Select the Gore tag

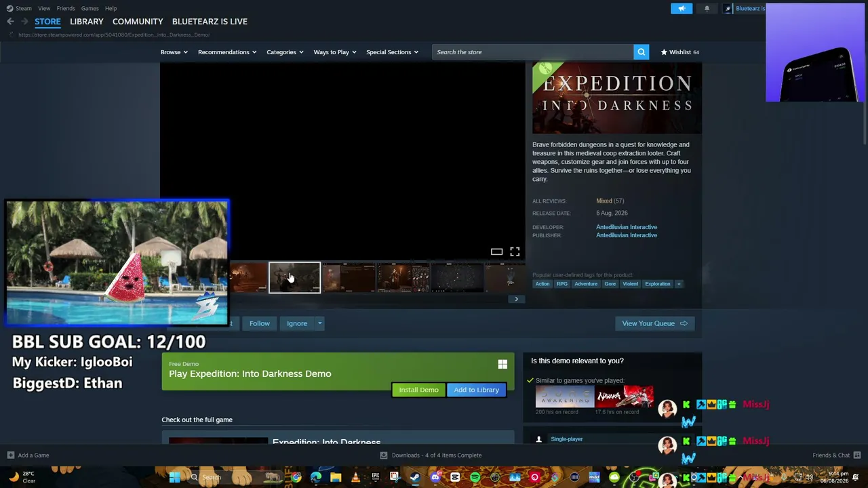click(x=610, y=284)
